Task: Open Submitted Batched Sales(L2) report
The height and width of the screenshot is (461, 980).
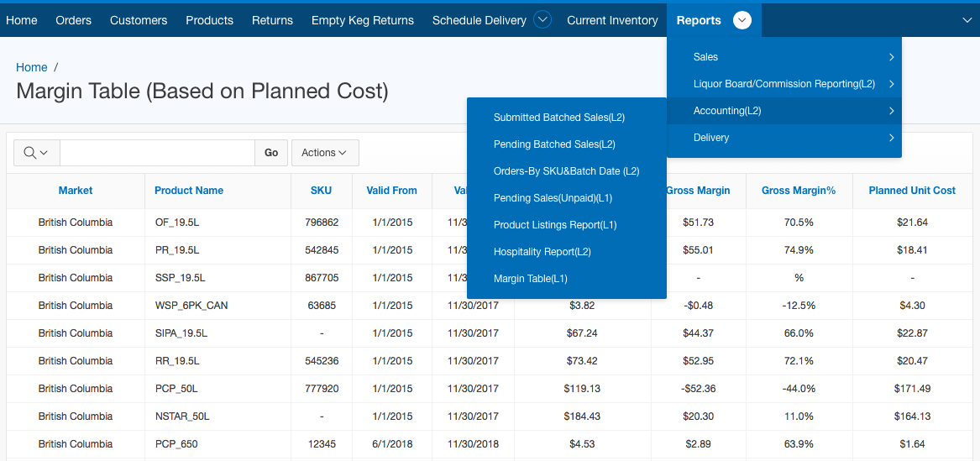Action: coord(558,118)
